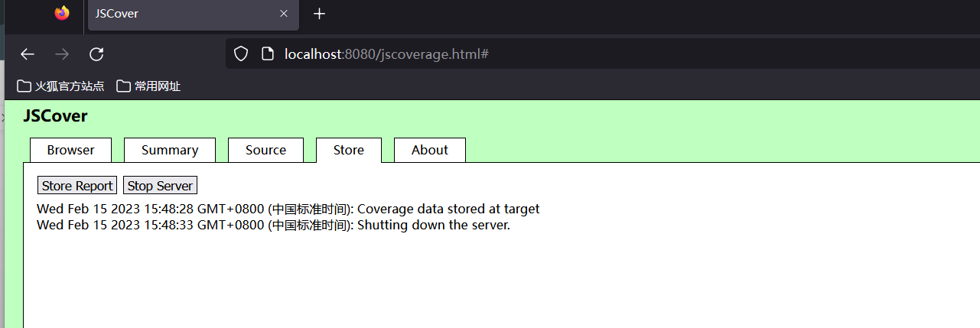Switch to the Summary tab

point(170,150)
